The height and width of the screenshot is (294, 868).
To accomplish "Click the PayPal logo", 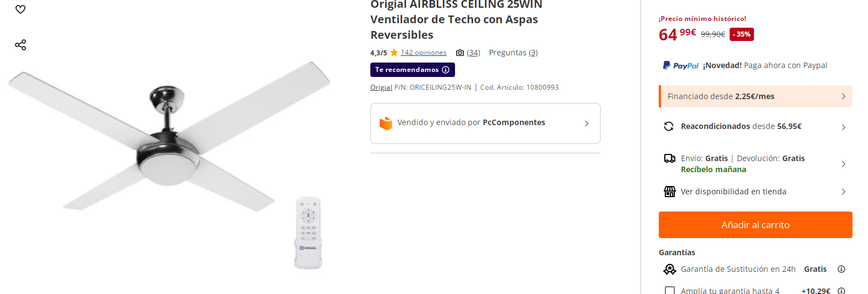I will tap(681, 65).
